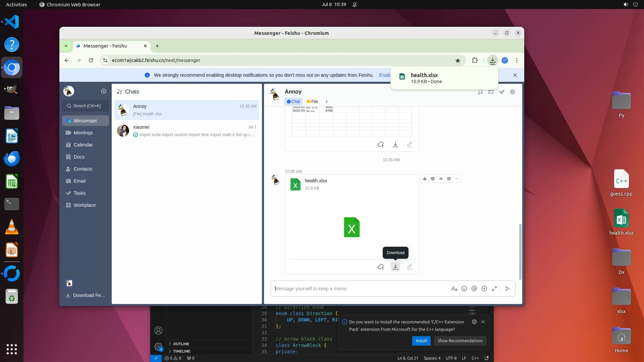Click the search in chat icon
This screenshot has height=362, width=644.
click(x=480, y=92)
